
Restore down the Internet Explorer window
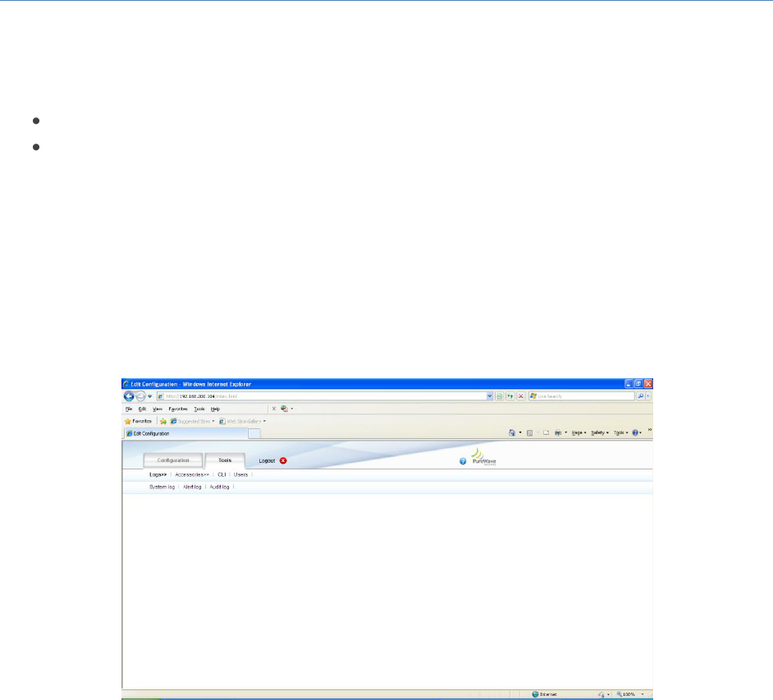point(638,383)
